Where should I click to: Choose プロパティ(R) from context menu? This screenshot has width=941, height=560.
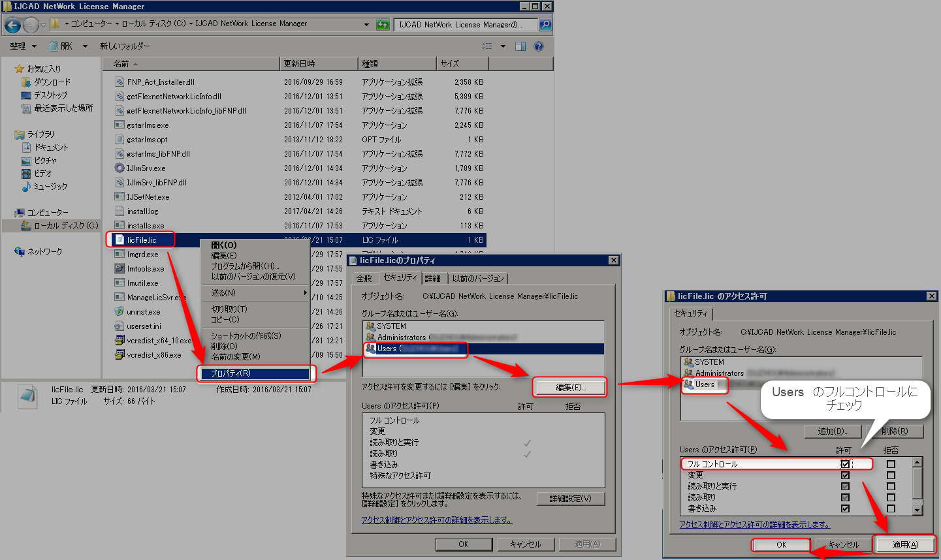(x=255, y=373)
